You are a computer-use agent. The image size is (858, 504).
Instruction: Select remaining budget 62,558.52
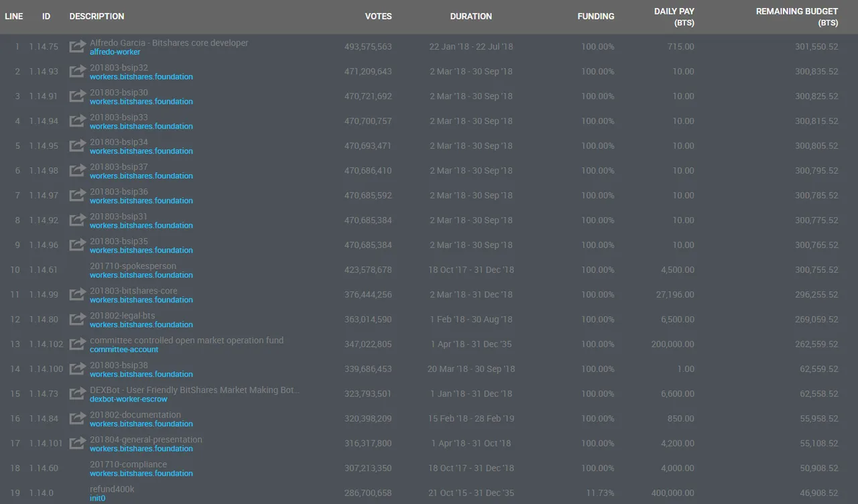(x=819, y=394)
